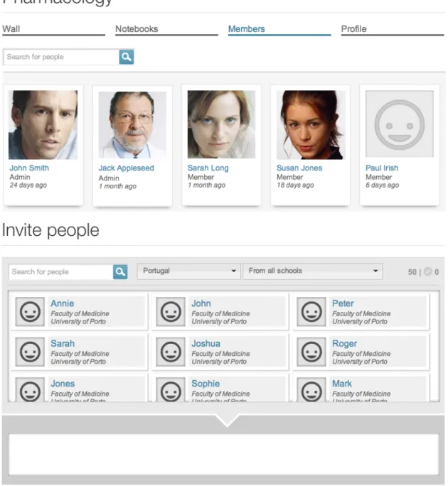Open Sarah Long's profile photo

222,124
